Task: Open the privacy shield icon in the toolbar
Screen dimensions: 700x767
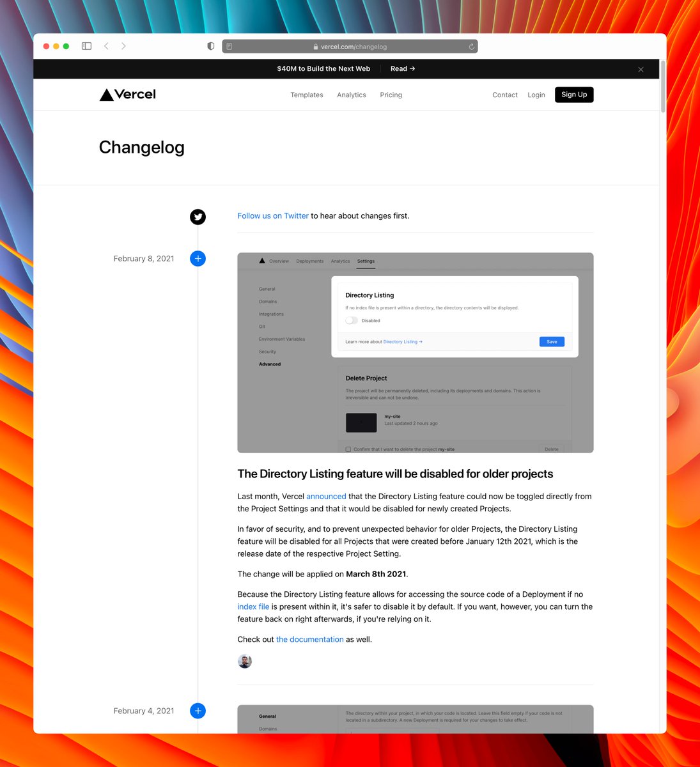Action: pyautogui.click(x=211, y=46)
